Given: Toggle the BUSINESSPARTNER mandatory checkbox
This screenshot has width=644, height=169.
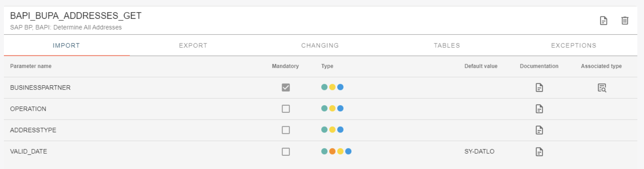Looking at the screenshot, I should pyautogui.click(x=286, y=88).
